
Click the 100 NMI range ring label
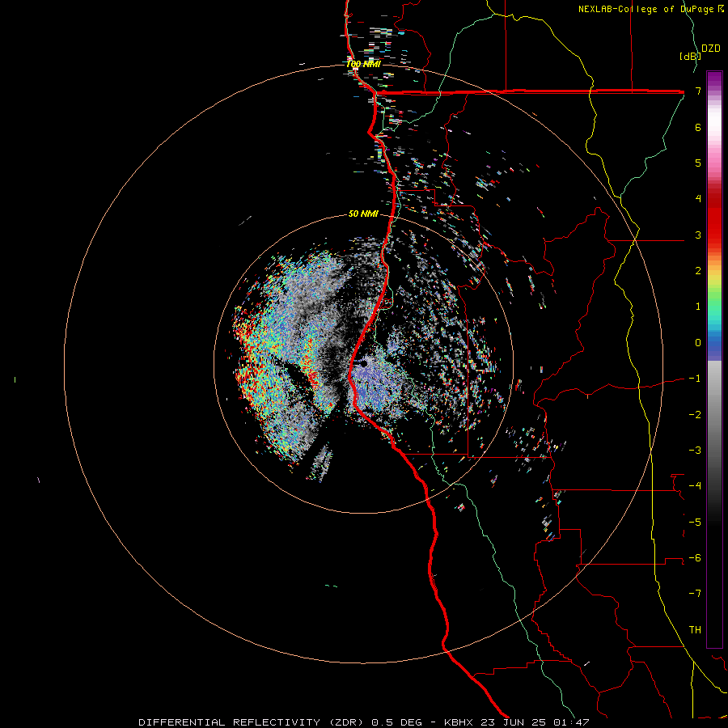[x=363, y=64]
